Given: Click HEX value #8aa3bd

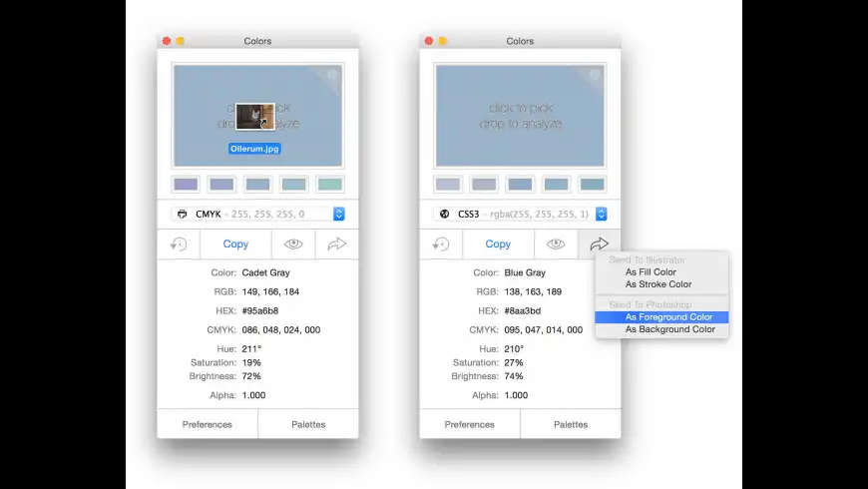Looking at the screenshot, I should point(523,310).
